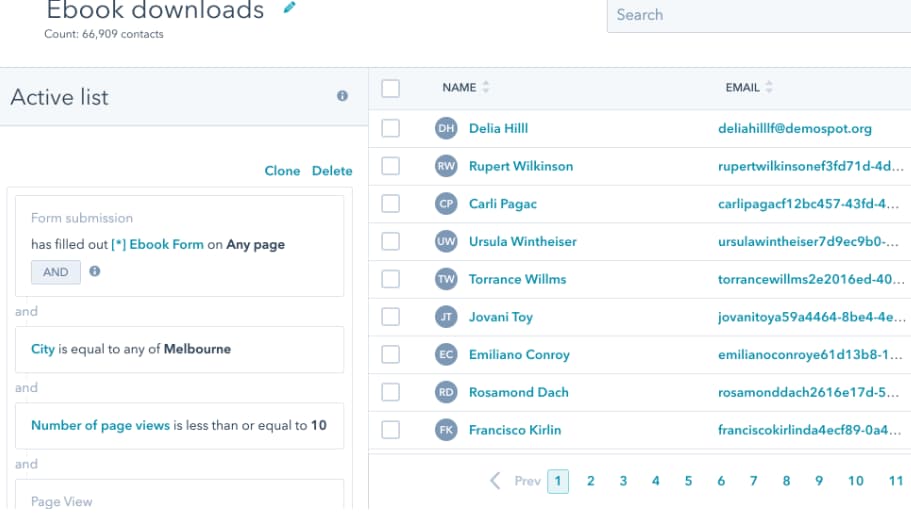Click the Clone link
This screenshot has width=911, height=520.
(x=282, y=171)
